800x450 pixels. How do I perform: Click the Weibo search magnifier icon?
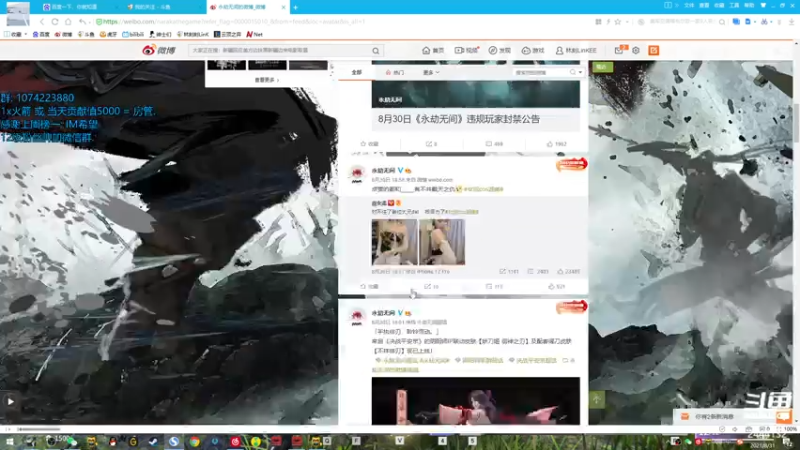[376, 51]
